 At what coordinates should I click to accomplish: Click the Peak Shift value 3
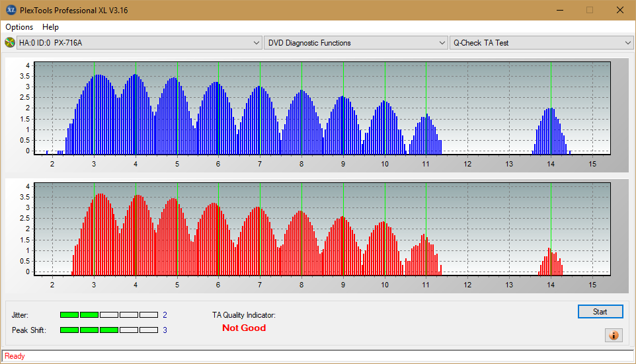pos(165,330)
